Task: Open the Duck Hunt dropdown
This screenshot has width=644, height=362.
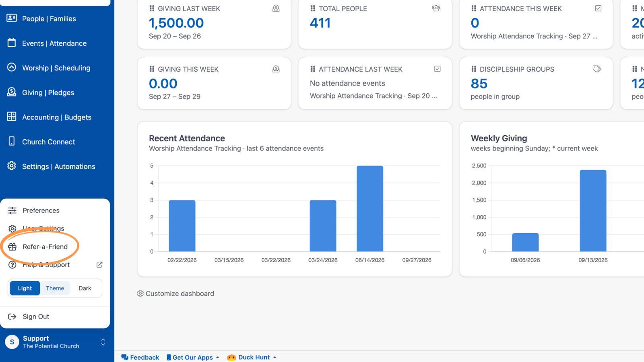Action: [252, 357]
